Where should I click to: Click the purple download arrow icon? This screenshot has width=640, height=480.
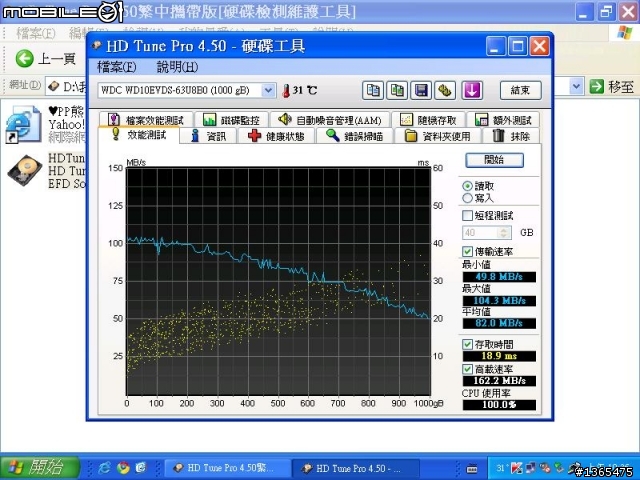pos(472,90)
